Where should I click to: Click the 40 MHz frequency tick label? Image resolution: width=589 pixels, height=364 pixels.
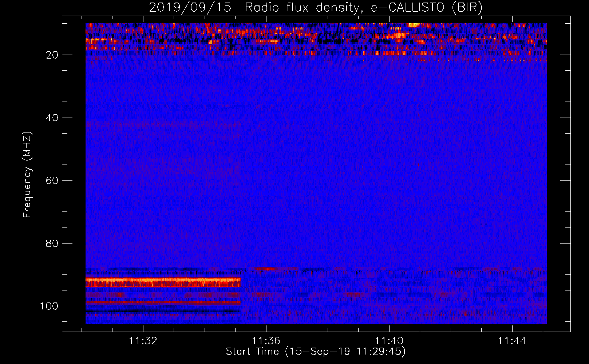point(52,118)
